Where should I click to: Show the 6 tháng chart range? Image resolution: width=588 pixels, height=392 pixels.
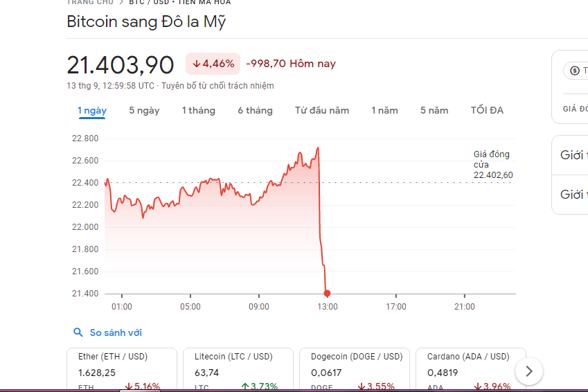255,111
